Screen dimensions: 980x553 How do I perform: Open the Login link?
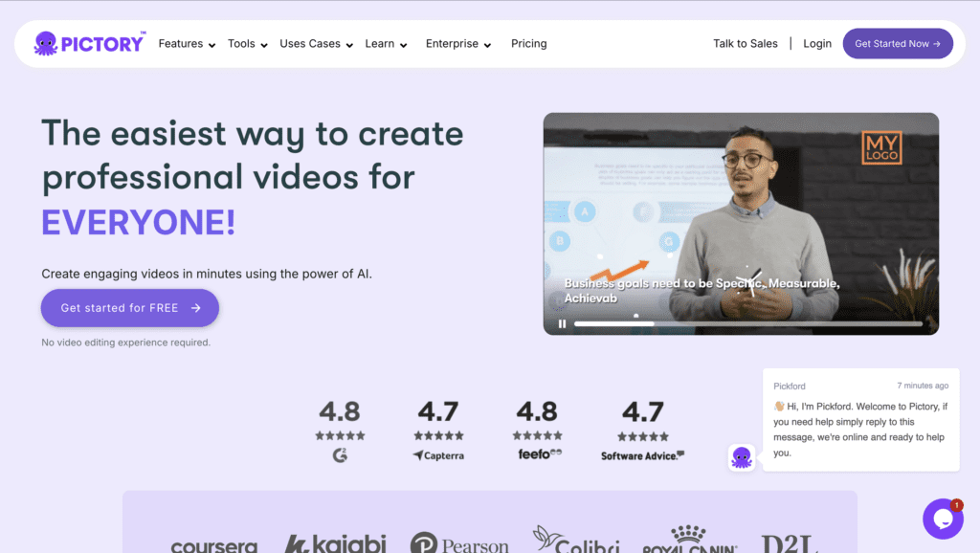[817, 44]
